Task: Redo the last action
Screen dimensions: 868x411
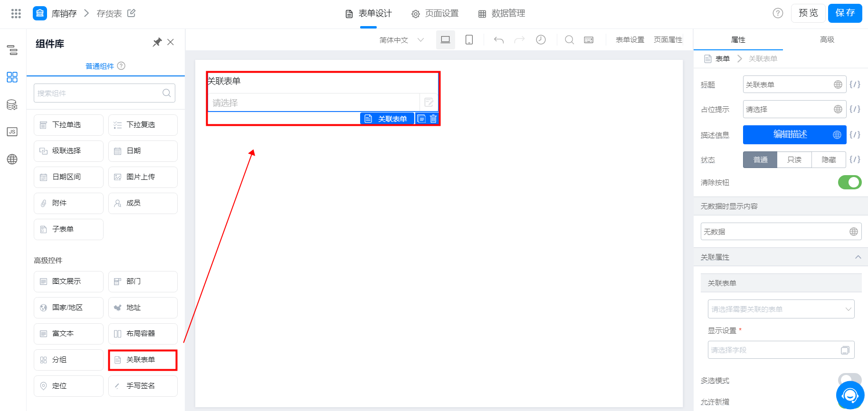Action: (x=520, y=40)
